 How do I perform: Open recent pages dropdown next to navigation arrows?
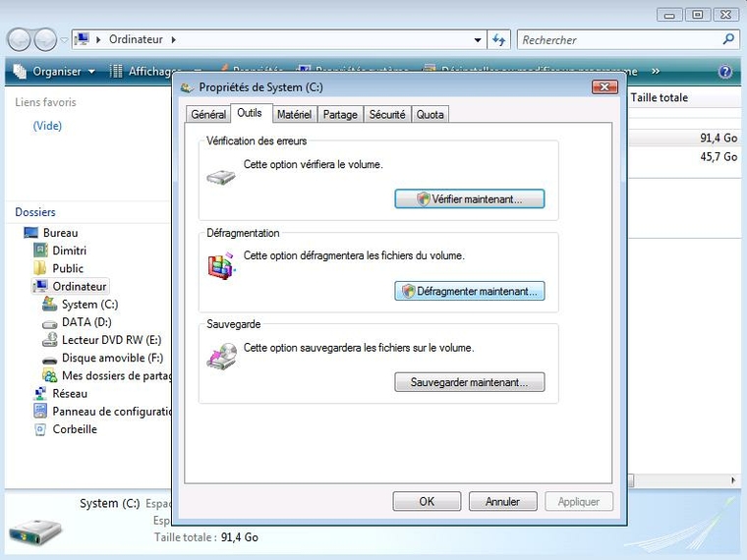[x=64, y=40]
